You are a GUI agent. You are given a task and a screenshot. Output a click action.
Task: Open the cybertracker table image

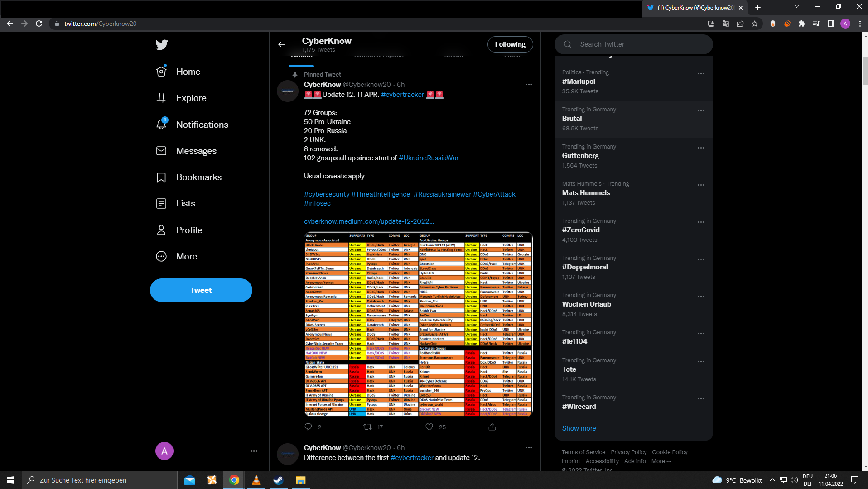coord(418,324)
